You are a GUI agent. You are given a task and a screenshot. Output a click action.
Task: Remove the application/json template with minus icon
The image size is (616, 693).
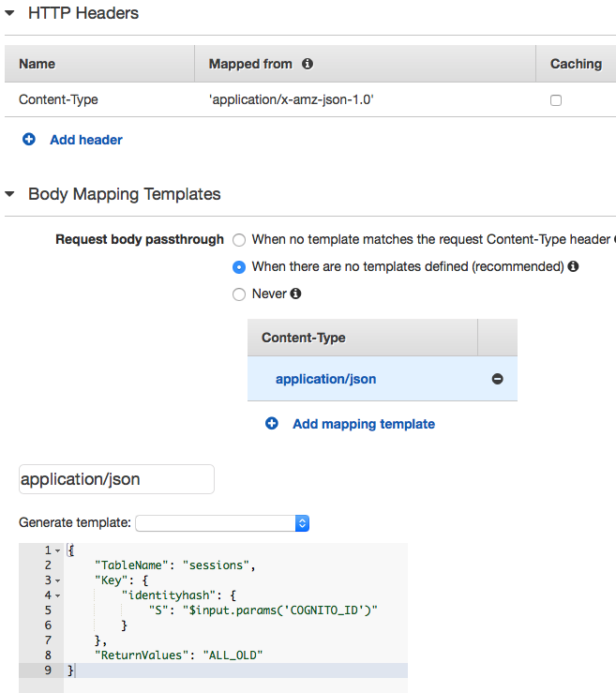click(497, 379)
